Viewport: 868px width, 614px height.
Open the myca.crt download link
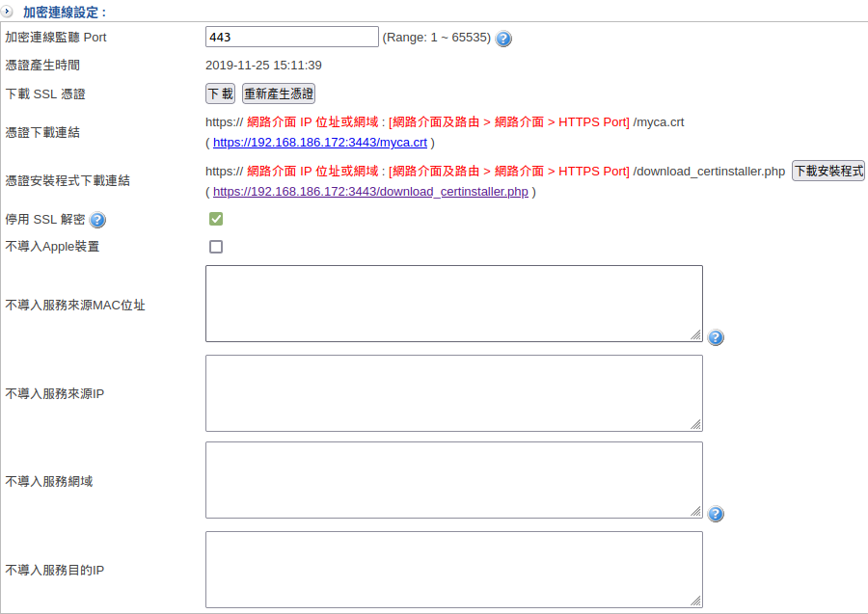(x=319, y=143)
